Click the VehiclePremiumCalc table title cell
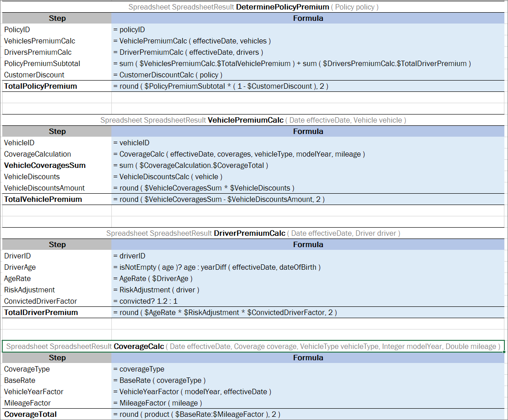The width and height of the screenshot is (508, 420). [253, 120]
